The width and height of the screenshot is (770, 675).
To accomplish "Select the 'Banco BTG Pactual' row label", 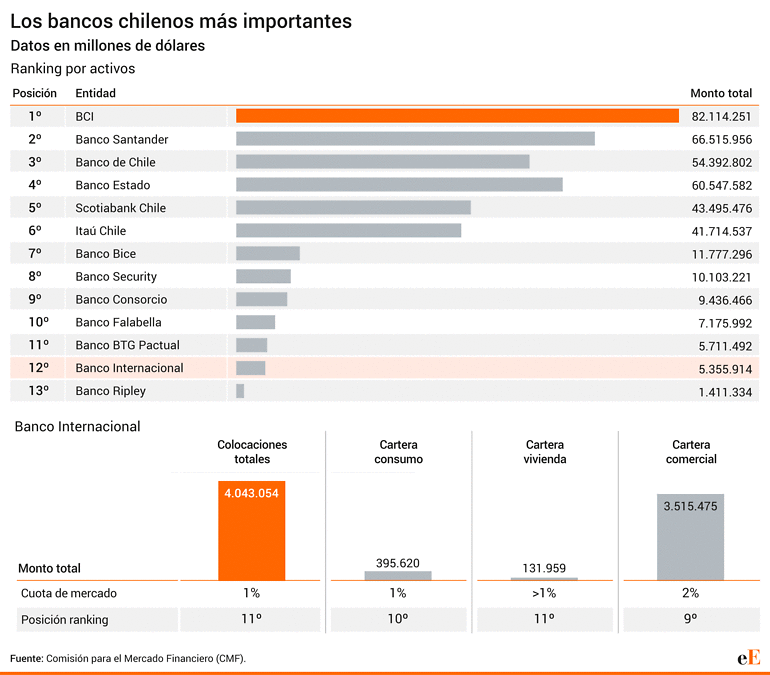I will pos(128,345).
